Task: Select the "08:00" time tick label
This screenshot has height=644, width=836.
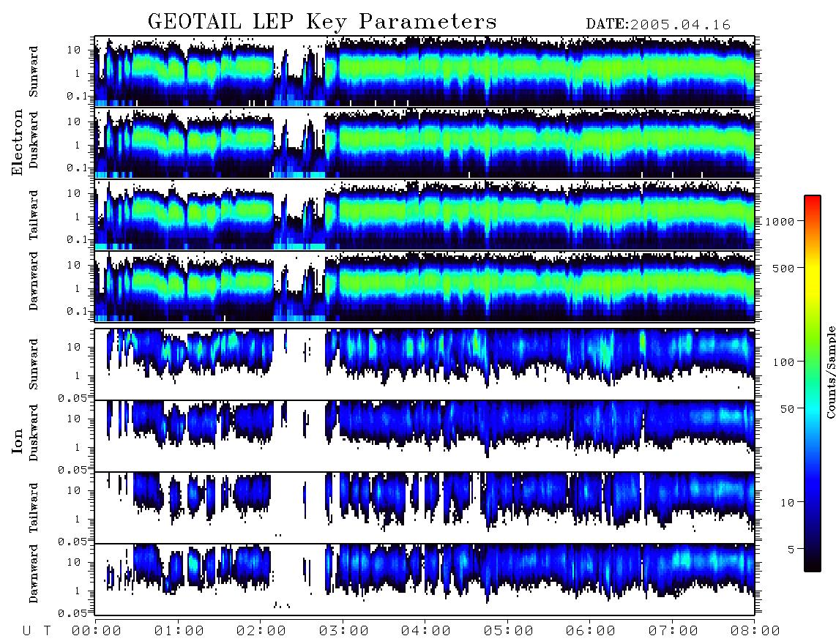Action: 755,631
